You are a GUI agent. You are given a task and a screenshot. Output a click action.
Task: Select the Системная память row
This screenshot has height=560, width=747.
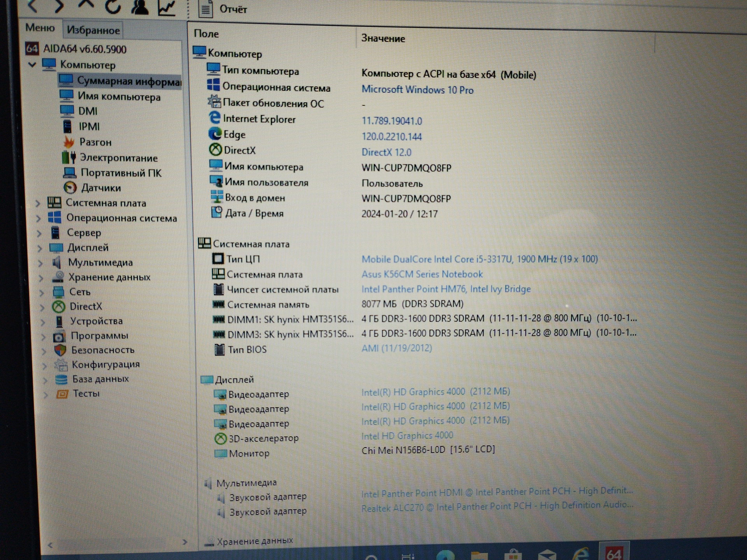pos(338,304)
